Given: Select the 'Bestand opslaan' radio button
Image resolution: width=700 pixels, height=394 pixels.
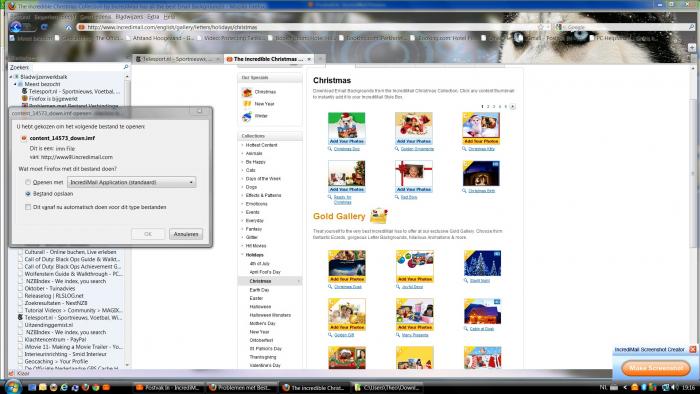Looking at the screenshot, I should 28,194.
